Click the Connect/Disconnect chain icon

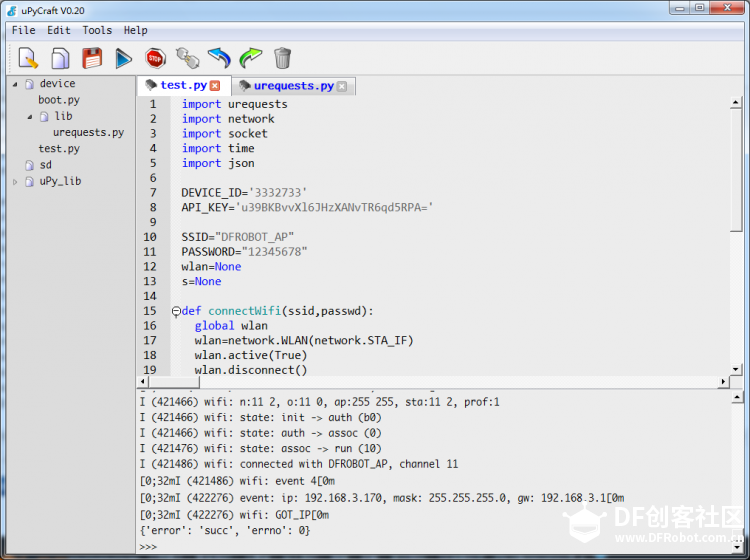tap(188, 58)
